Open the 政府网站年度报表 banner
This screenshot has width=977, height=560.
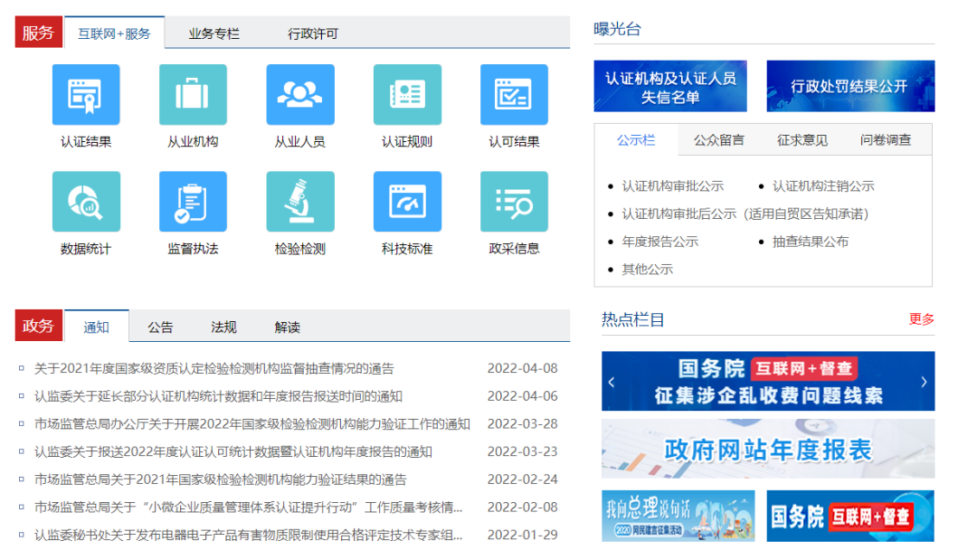(767, 449)
